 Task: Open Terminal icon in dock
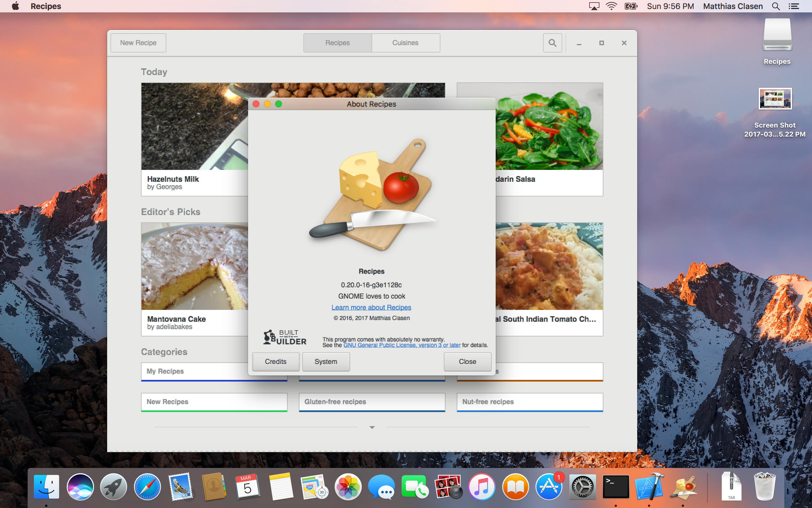pos(616,487)
